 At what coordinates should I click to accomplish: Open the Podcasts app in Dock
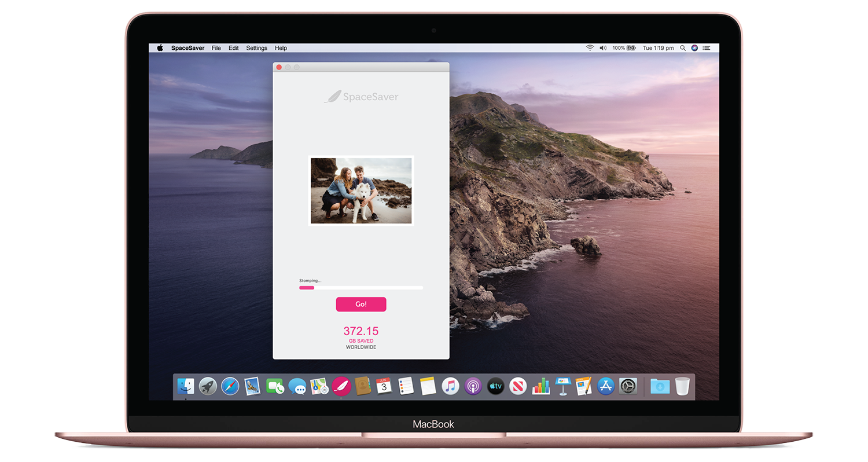tap(473, 386)
